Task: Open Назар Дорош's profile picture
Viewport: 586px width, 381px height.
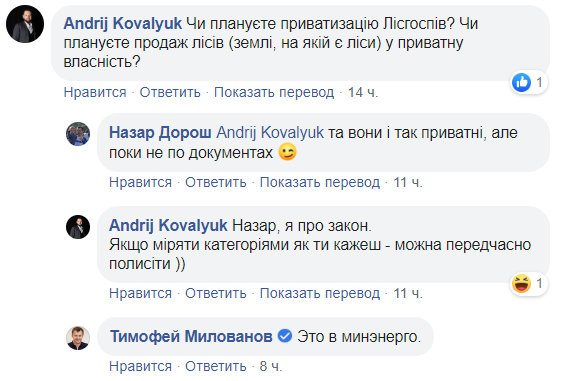Action: (x=78, y=134)
